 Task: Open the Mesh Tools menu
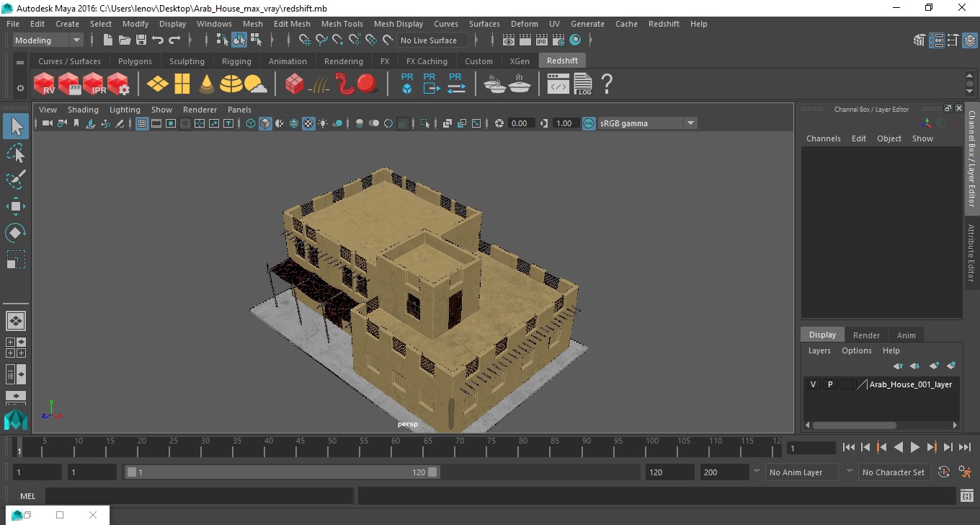click(342, 24)
